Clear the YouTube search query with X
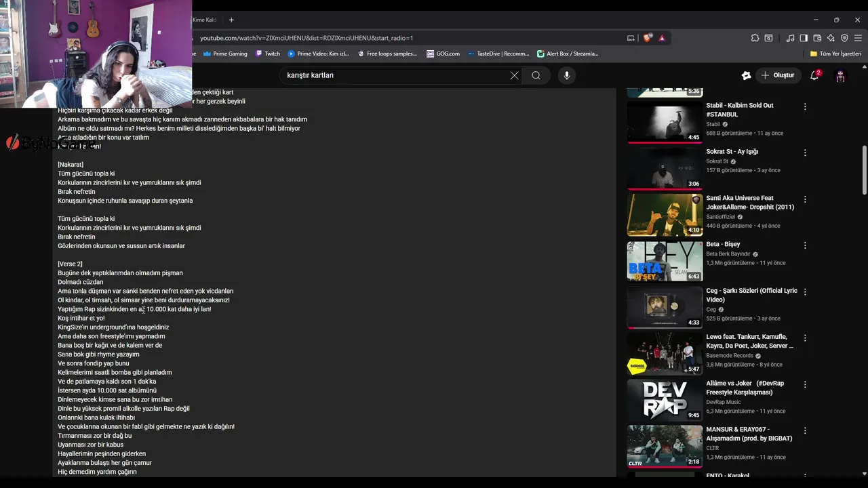868x488 pixels. coord(514,75)
